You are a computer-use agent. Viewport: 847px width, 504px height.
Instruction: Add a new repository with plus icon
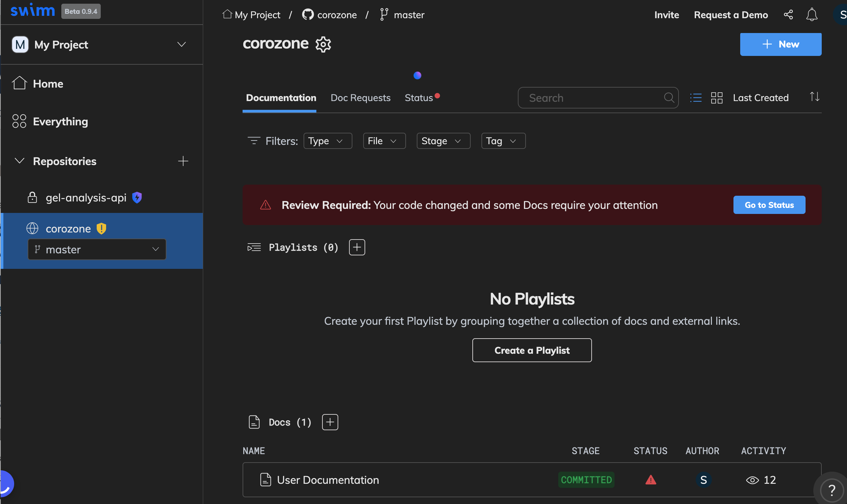coord(183,161)
